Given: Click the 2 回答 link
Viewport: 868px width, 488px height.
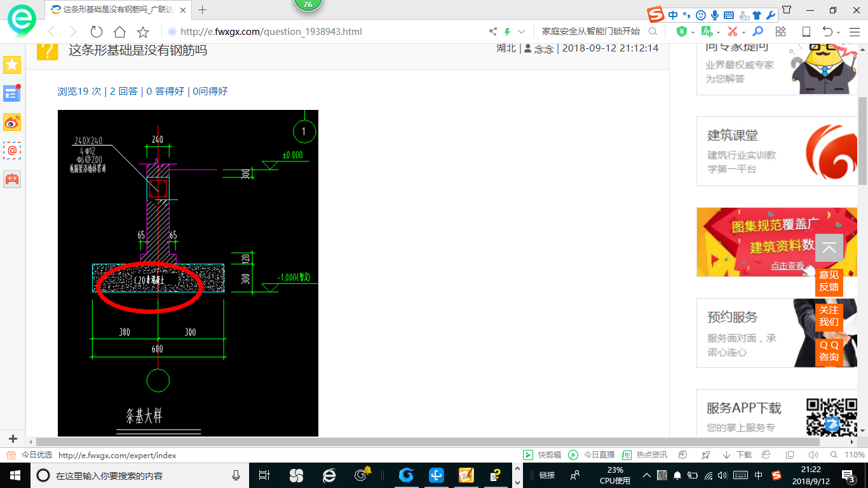Looking at the screenshot, I should pos(124,91).
